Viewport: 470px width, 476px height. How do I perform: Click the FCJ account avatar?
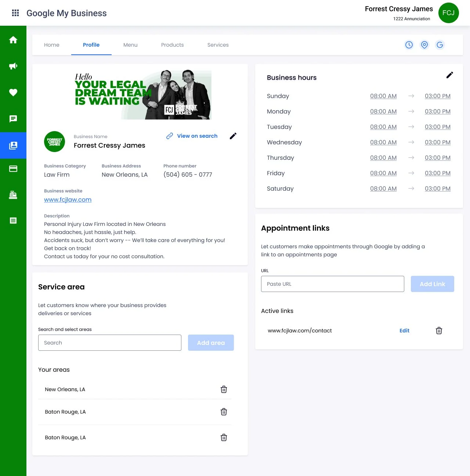pos(449,13)
